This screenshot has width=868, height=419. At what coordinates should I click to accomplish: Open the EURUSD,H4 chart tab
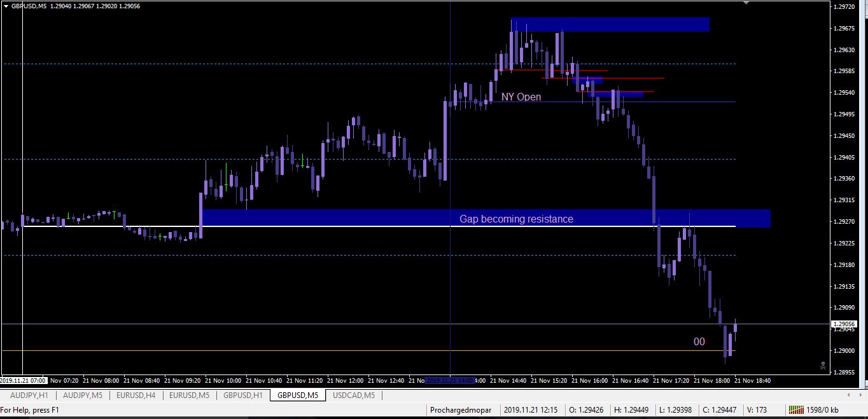(x=136, y=395)
